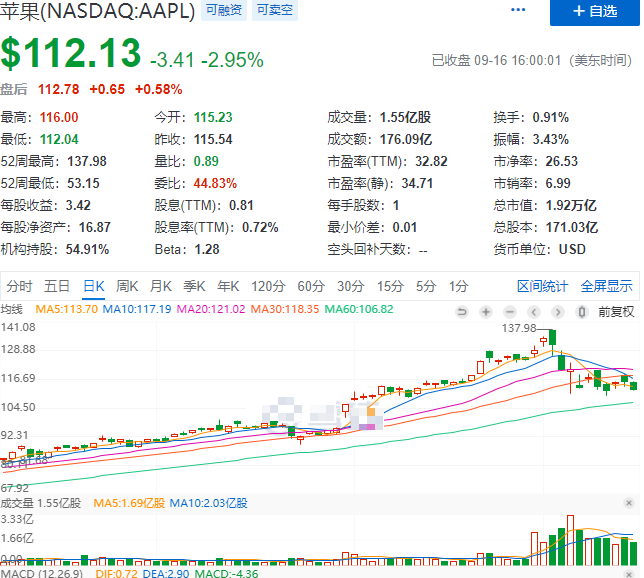Click the 总市值 1.92万亿 value
The image size is (644, 578).
[571, 205]
